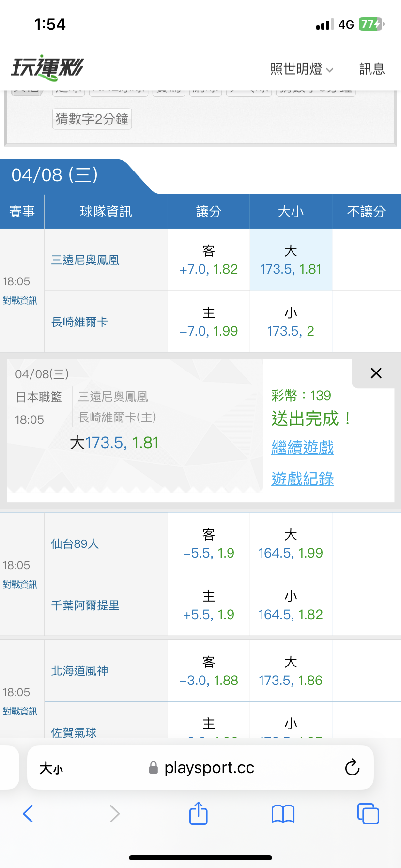This screenshot has width=401, height=868.
Task: Close the bet confirmation slip
Action: [x=376, y=373]
